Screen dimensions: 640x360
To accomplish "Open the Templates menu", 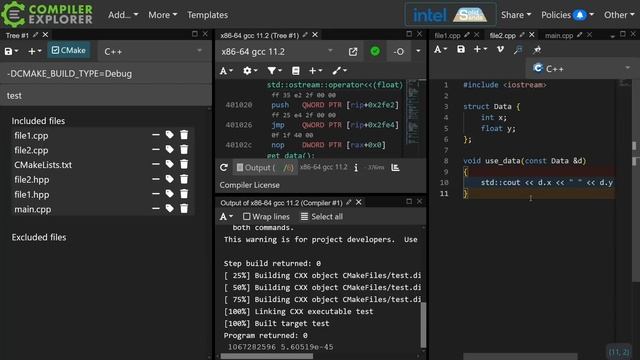I will click(x=207, y=15).
